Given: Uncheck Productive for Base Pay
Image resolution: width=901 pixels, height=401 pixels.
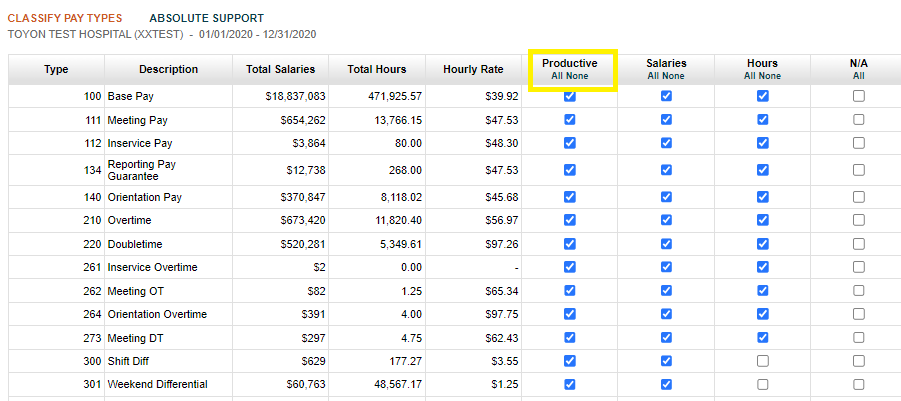Looking at the screenshot, I should click(569, 97).
